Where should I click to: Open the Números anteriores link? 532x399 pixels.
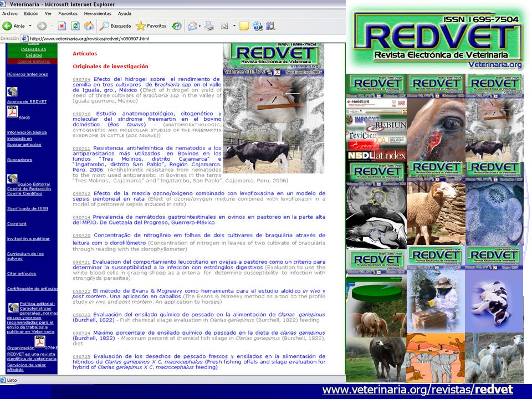tap(28, 74)
